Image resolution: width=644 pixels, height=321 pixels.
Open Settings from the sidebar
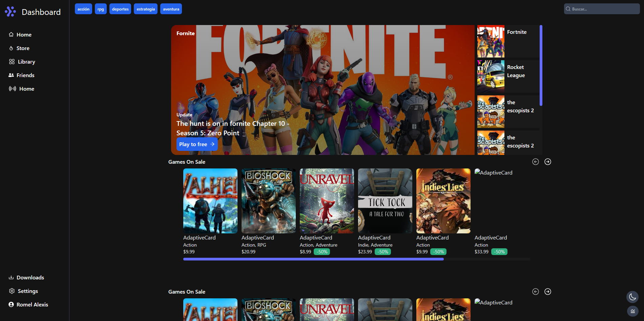pos(23,291)
